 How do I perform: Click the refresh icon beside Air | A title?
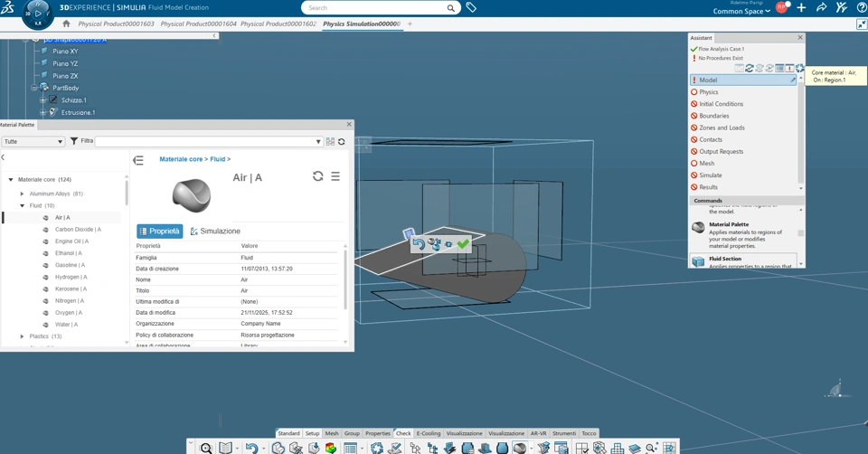pos(317,176)
